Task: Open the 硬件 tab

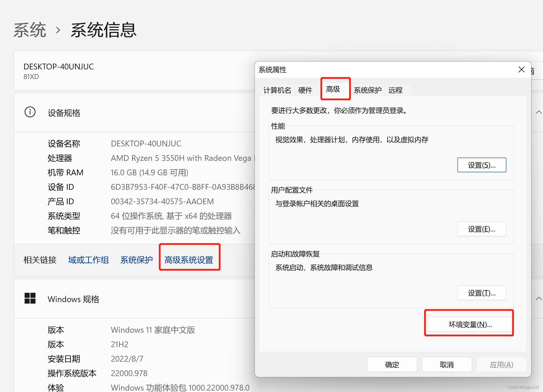Action: click(305, 90)
